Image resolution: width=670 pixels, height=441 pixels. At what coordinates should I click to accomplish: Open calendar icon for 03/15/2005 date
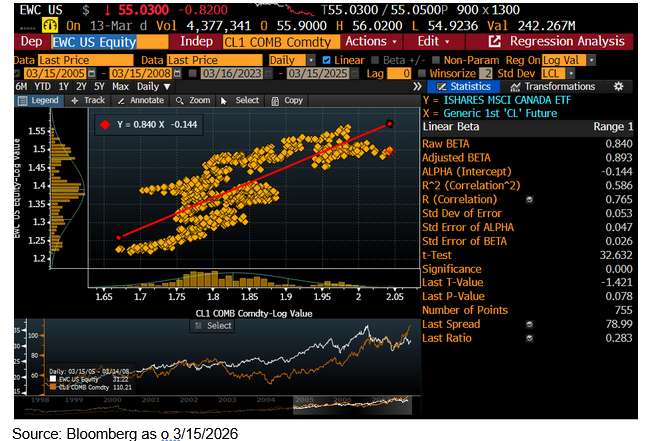tap(91, 74)
